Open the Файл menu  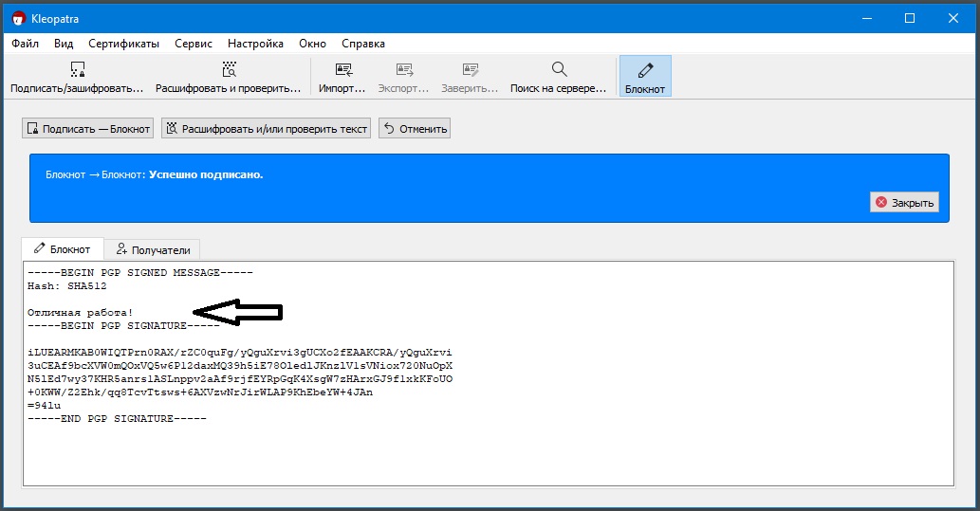pos(25,44)
